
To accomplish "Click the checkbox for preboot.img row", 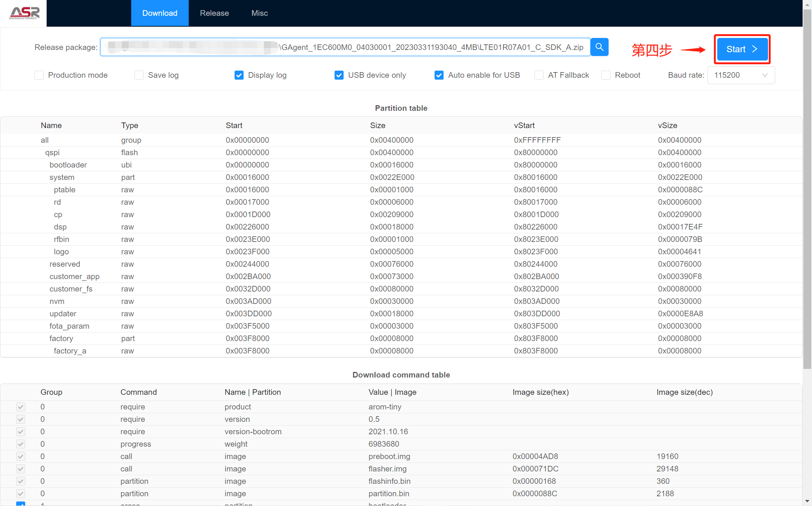I will pos(21,456).
